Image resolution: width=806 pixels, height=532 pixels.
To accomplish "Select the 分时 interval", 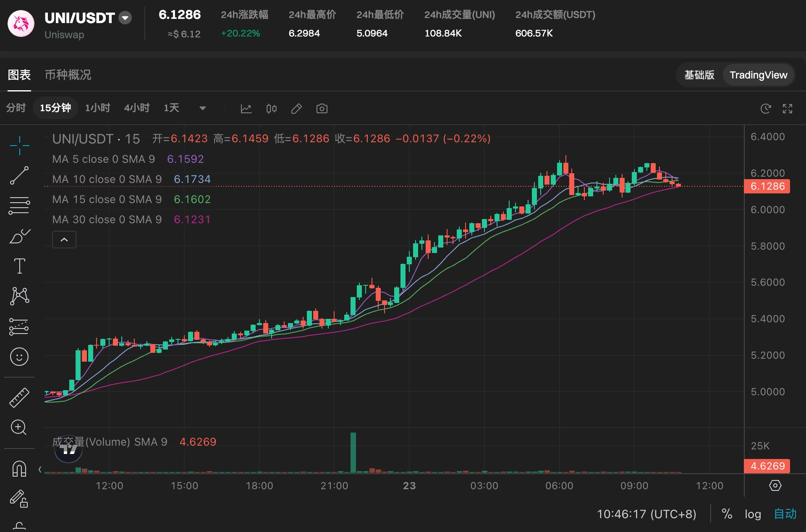I will pyautogui.click(x=16, y=108).
